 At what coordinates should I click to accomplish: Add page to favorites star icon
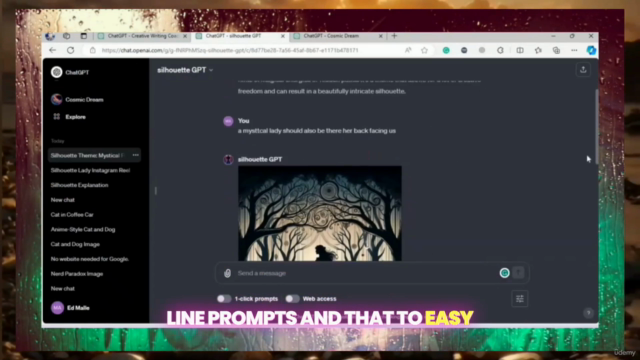pos(424,50)
